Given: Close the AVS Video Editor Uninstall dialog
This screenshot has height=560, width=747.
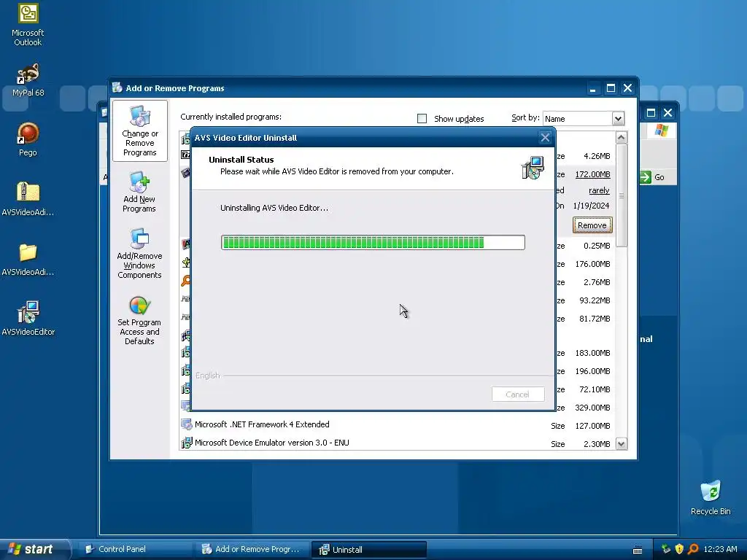Looking at the screenshot, I should (545, 138).
